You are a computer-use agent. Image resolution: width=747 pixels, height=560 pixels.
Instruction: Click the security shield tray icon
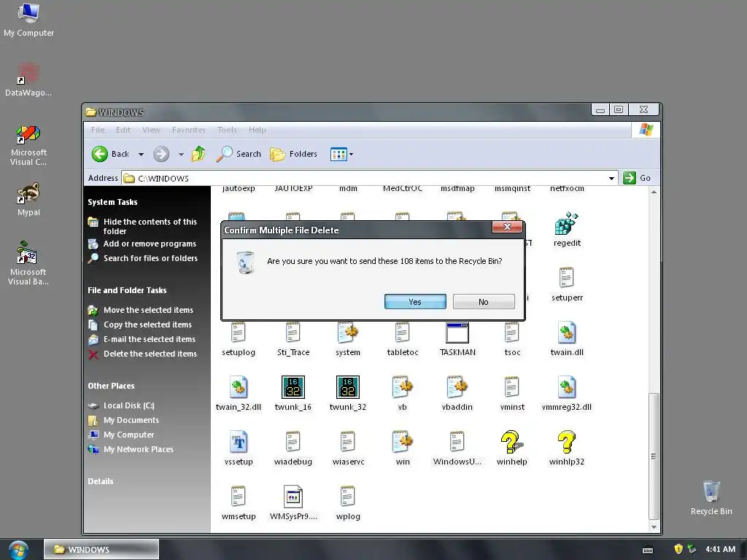678,549
